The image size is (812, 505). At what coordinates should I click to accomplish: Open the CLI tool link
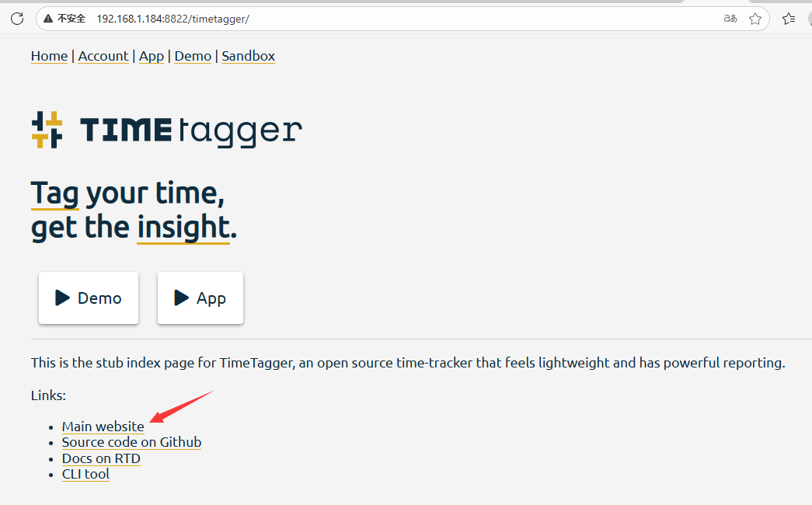85,474
